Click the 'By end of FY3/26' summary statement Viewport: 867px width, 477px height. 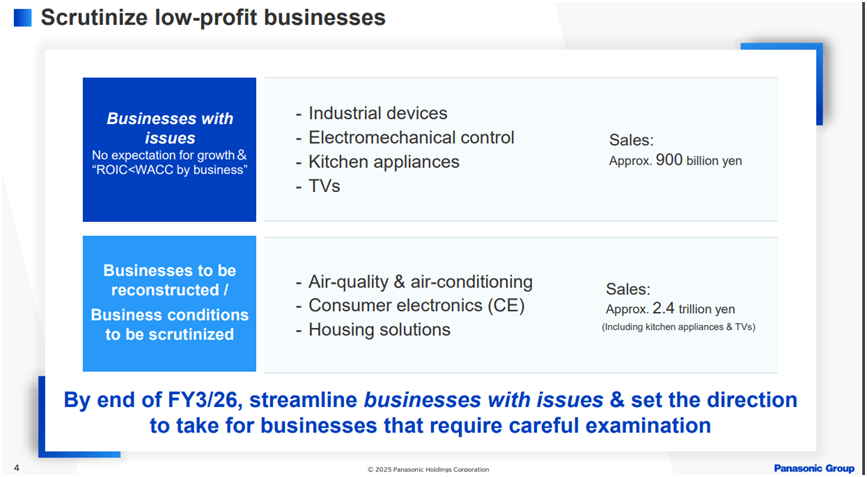pyautogui.click(x=430, y=412)
